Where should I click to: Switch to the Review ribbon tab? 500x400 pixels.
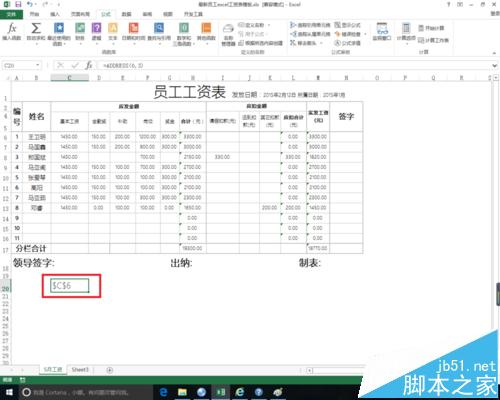147,14
